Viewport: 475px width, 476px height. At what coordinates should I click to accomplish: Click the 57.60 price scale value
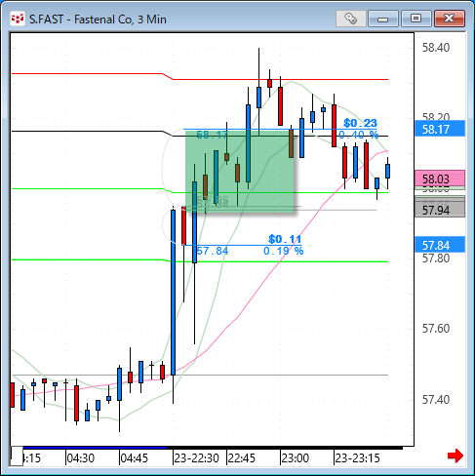coord(436,329)
